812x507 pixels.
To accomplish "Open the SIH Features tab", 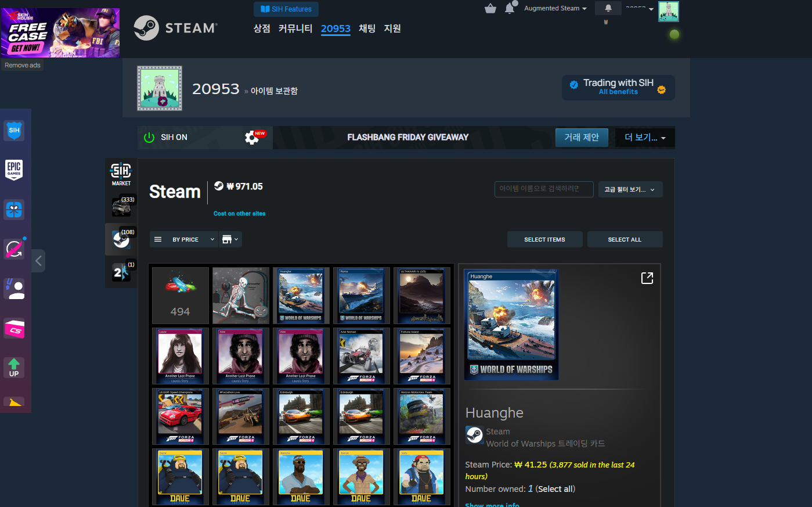I will (286, 9).
